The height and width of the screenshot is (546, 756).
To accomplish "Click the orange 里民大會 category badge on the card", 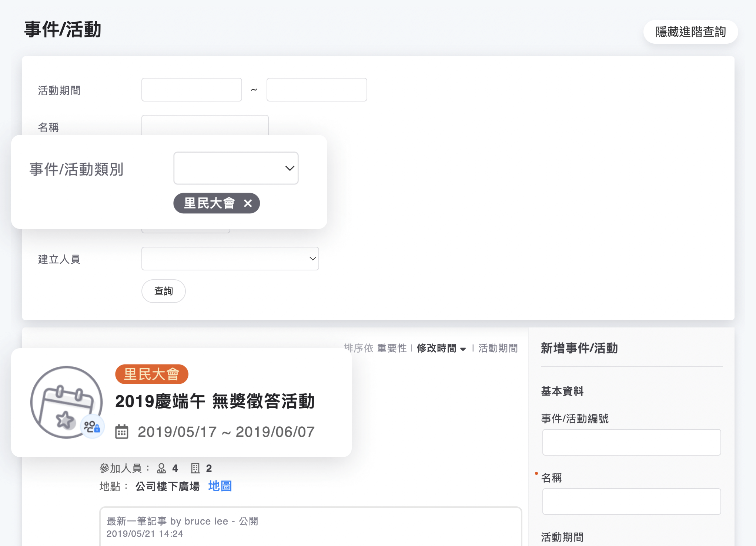I will pyautogui.click(x=151, y=374).
